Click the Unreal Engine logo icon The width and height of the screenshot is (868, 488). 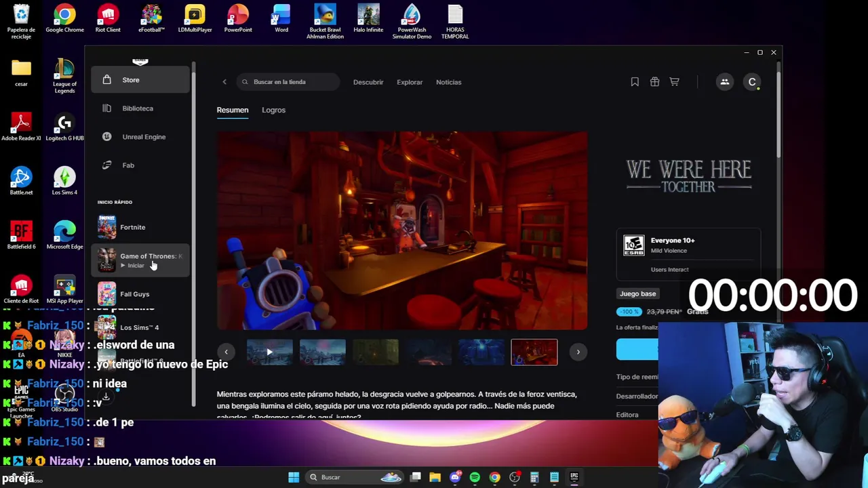pos(106,137)
